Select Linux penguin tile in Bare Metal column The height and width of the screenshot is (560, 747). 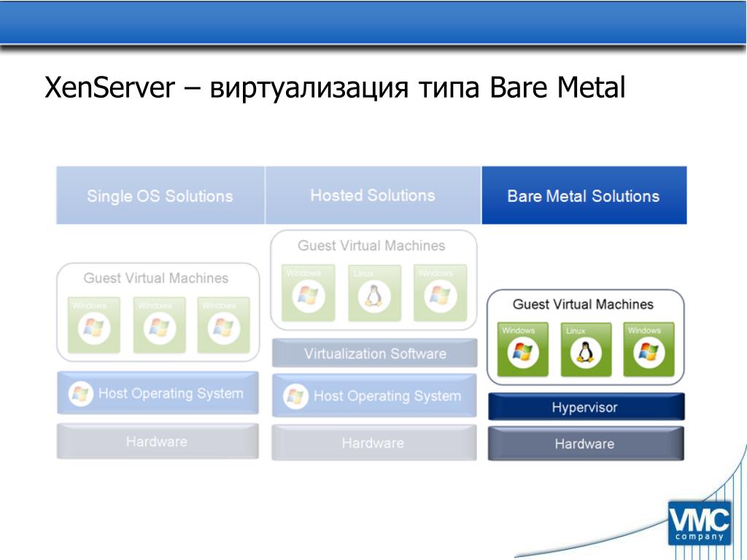(586, 349)
